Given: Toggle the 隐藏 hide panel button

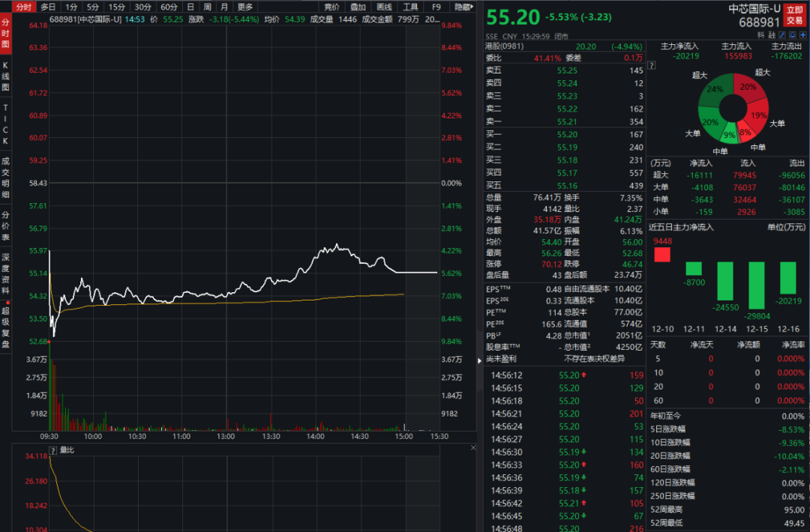Looking at the screenshot, I should (x=463, y=7).
